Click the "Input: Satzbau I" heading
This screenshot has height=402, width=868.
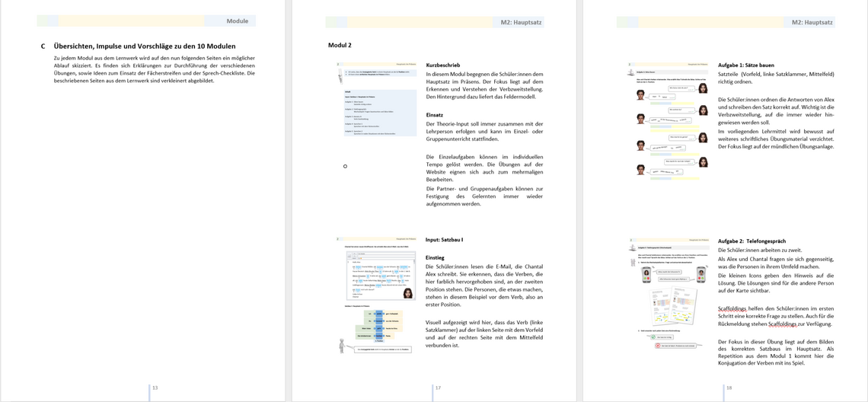pyautogui.click(x=444, y=240)
